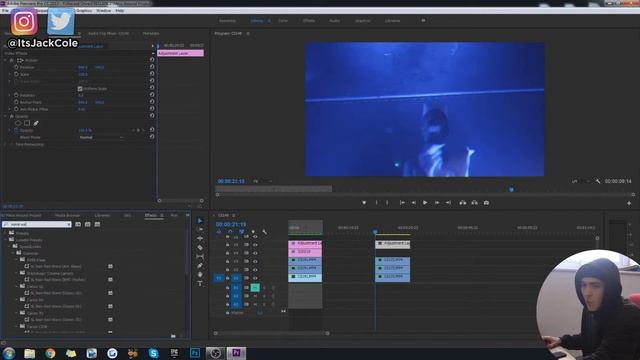The image size is (640, 360).
Task: Collapse the Opacity effect group
Action: (x=6, y=116)
